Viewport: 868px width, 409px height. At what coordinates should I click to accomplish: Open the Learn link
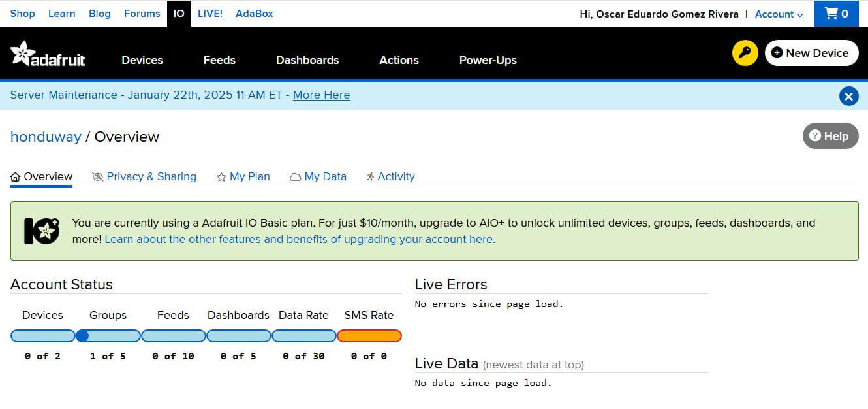61,14
